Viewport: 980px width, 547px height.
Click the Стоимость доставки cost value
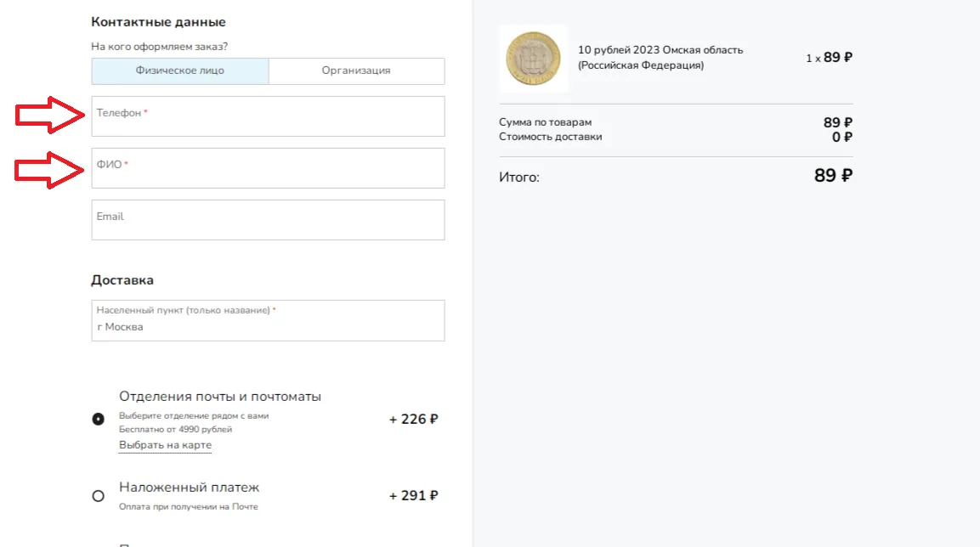[841, 137]
